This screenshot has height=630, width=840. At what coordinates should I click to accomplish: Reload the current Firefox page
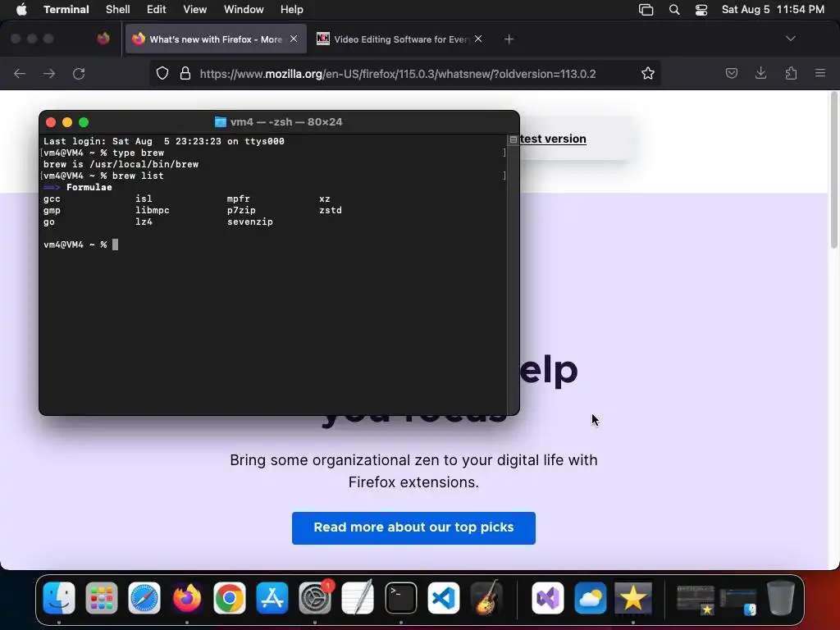[79, 73]
